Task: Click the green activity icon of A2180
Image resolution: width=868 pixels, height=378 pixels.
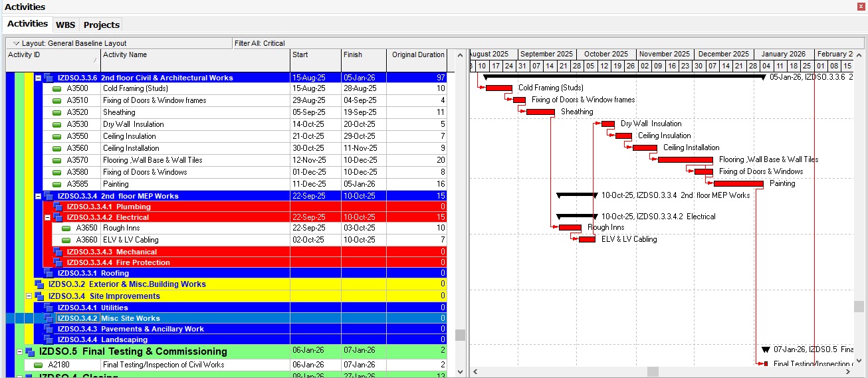Action: pos(38,365)
